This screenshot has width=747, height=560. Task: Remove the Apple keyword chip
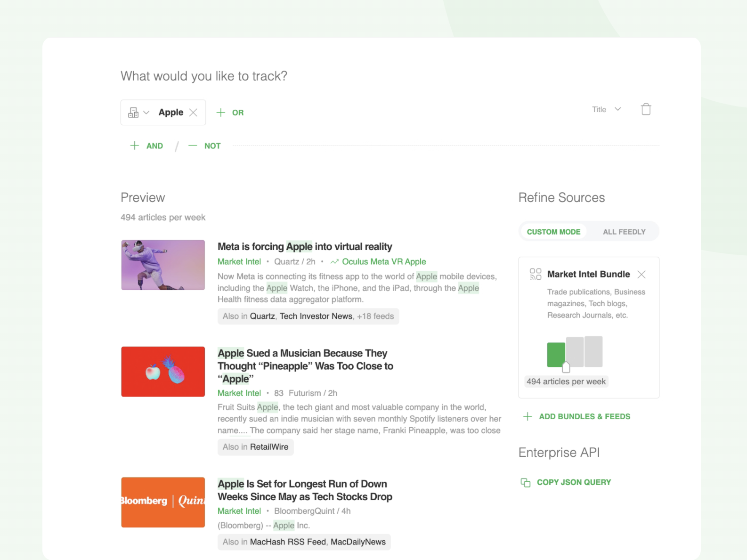(x=193, y=113)
